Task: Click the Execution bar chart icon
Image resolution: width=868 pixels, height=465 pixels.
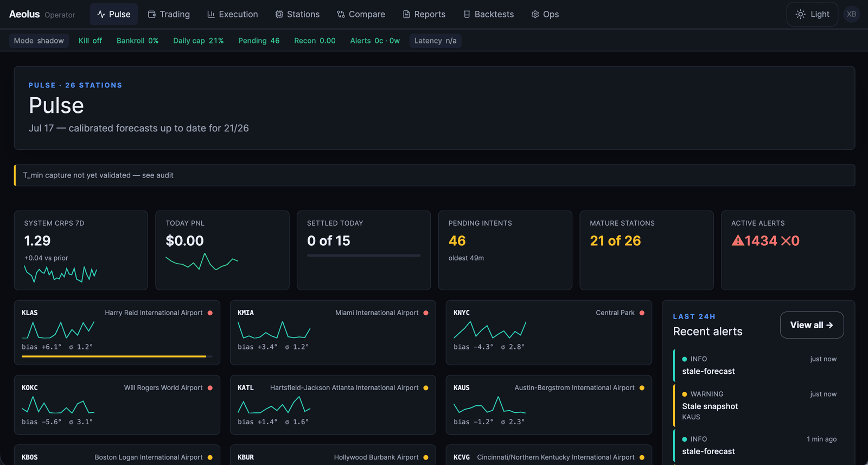Action: coord(211,14)
